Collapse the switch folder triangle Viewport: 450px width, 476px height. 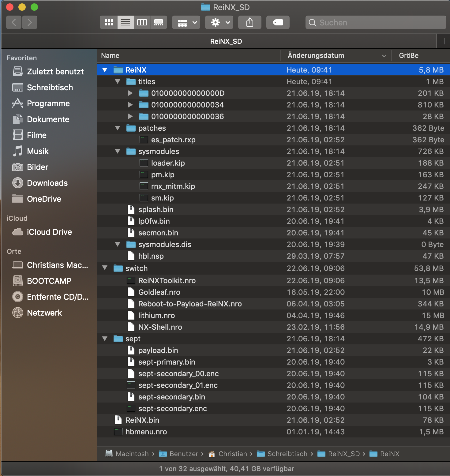(105, 268)
